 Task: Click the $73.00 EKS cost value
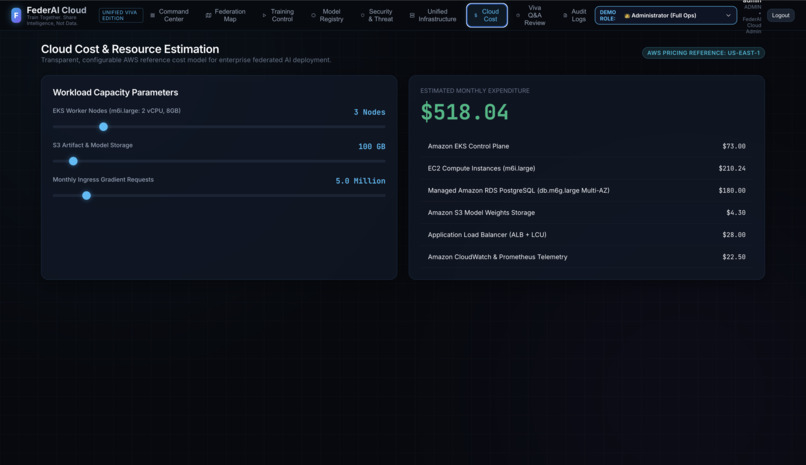tap(734, 146)
